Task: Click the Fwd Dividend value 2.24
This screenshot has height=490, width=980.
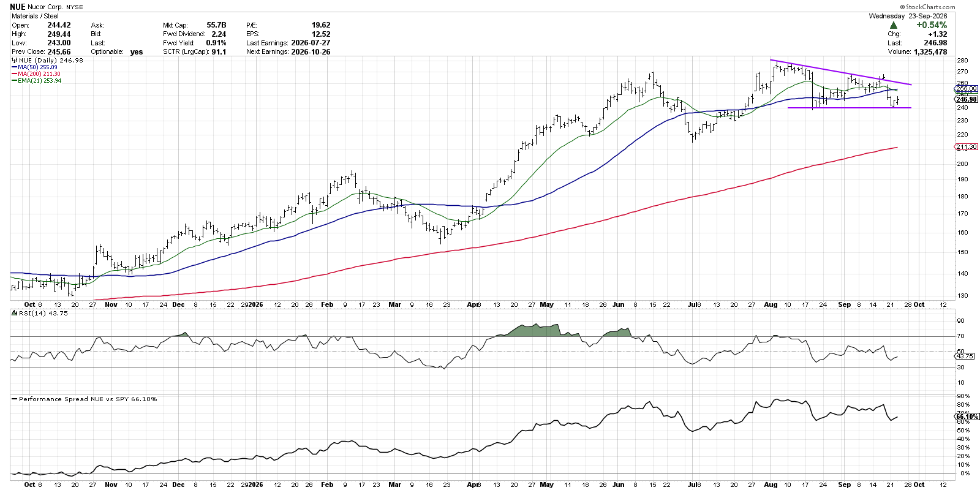Action: pyautogui.click(x=219, y=34)
